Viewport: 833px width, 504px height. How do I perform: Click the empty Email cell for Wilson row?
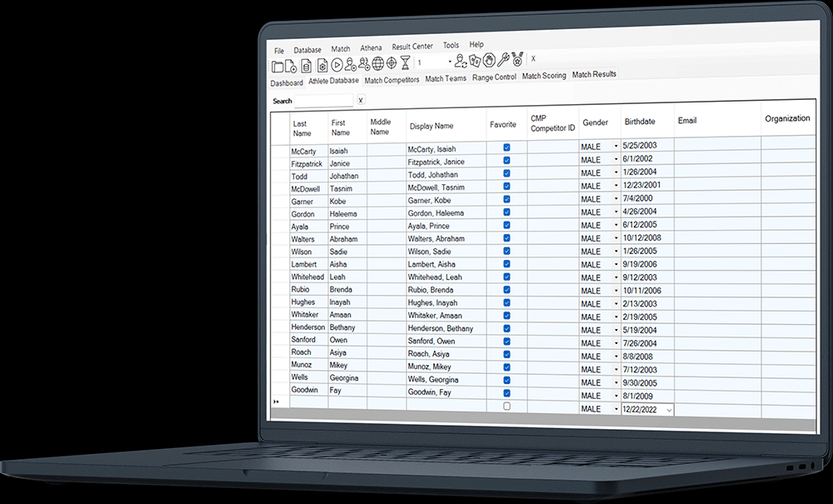(718, 250)
